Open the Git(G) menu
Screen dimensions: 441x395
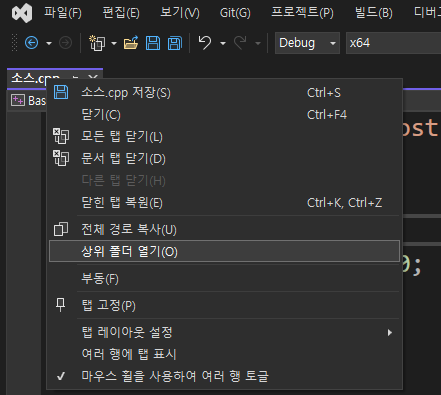point(235,13)
